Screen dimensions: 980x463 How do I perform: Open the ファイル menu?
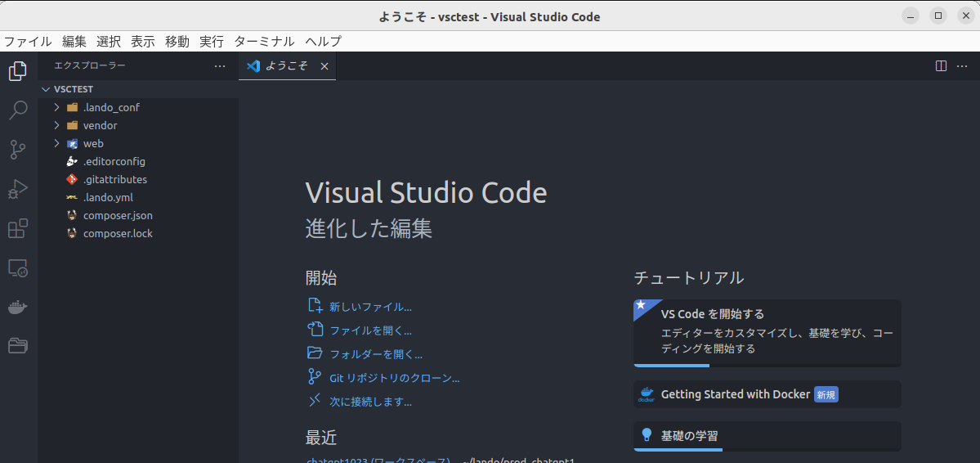pos(28,42)
